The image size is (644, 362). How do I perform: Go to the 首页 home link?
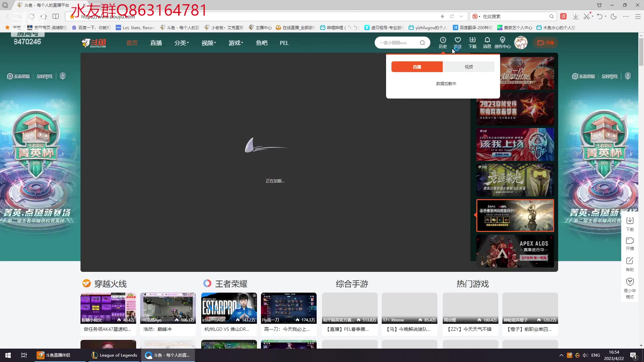pos(131,43)
